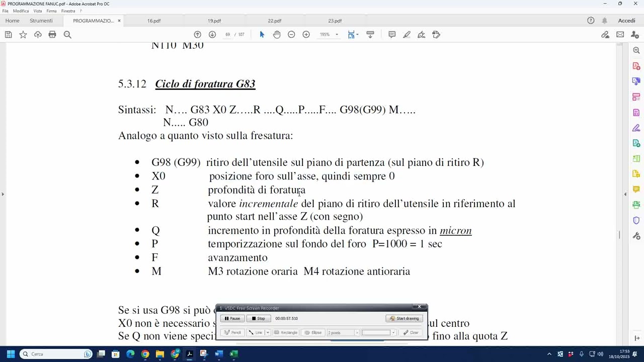Print the document using the printer icon
This screenshot has width=644, height=362.
click(x=52, y=35)
